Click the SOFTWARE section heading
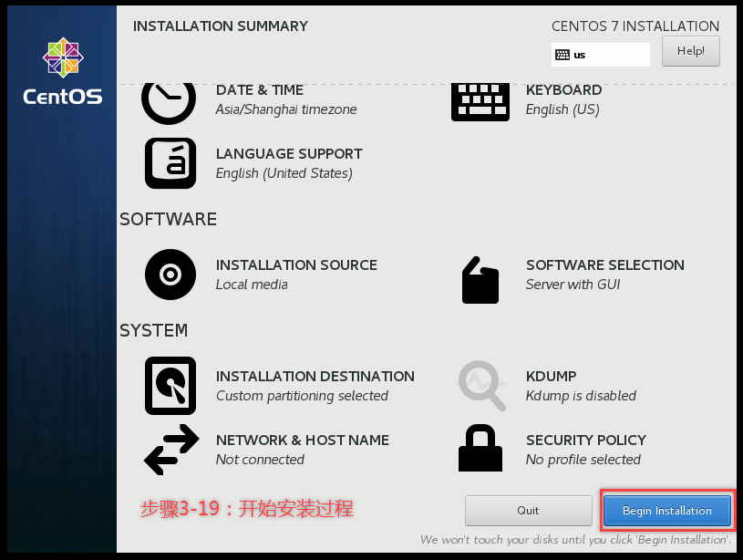The height and width of the screenshot is (560, 743). [169, 220]
